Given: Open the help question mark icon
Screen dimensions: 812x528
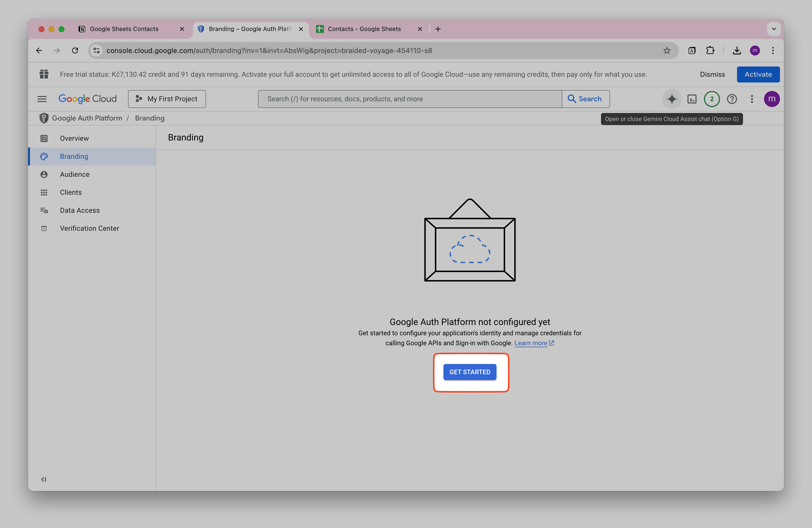Looking at the screenshot, I should pos(732,99).
